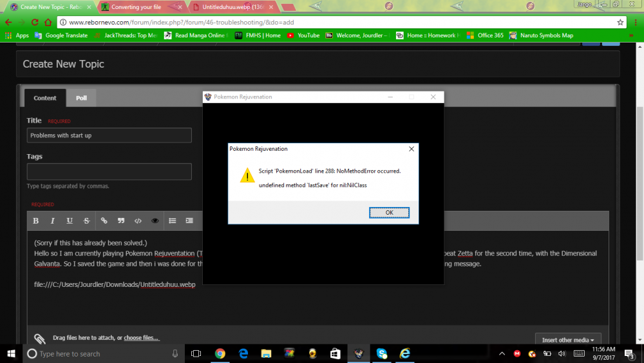Go back using browser back arrow
The height and width of the screenshot is (363, 644).
pos(8,22)
